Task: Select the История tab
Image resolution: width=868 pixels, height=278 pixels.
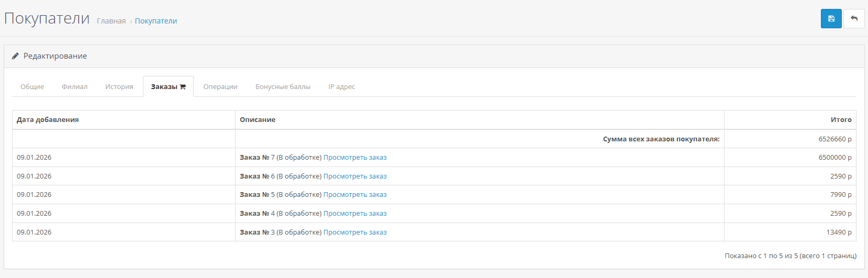Action: click(x=119, y=87)
